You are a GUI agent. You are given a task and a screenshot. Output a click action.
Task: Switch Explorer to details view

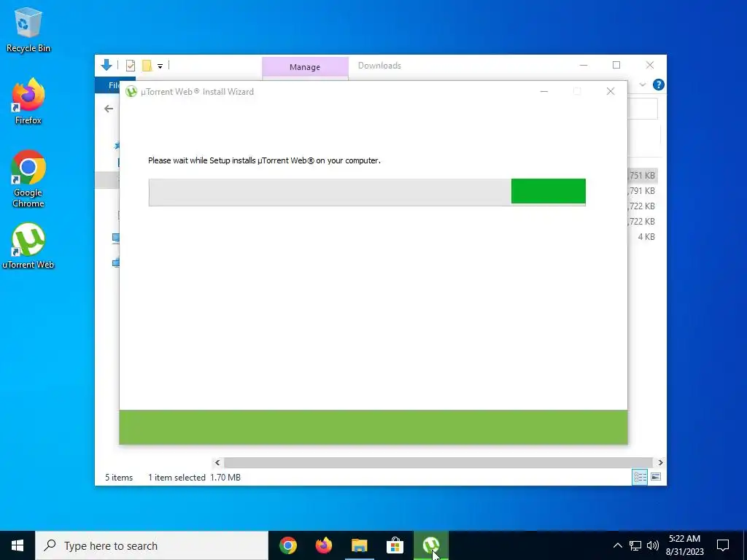640,477
